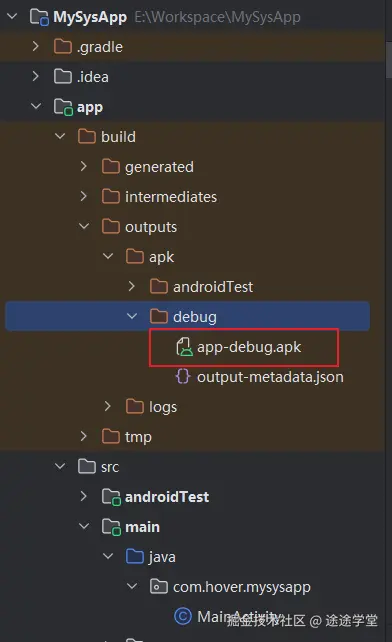Click the com.hover.mysysapp package icon

point(159,586)
